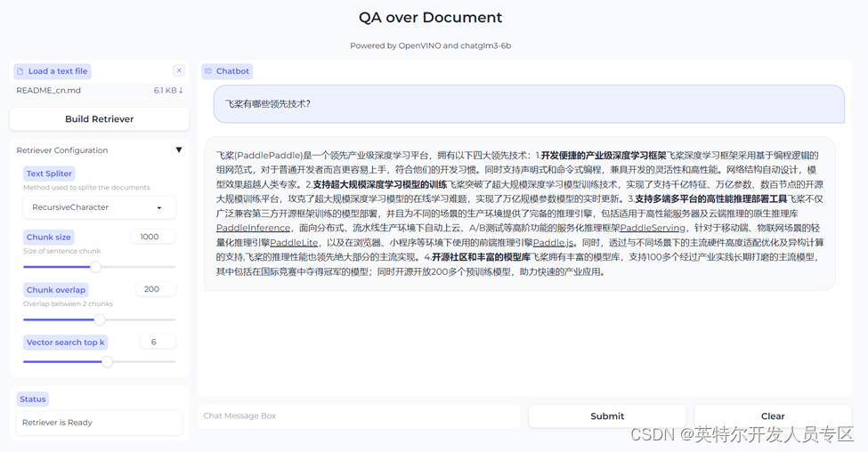The image size is (868, 452).
Task: Click the file icon beside Load a text file
Action: (20, 71)
